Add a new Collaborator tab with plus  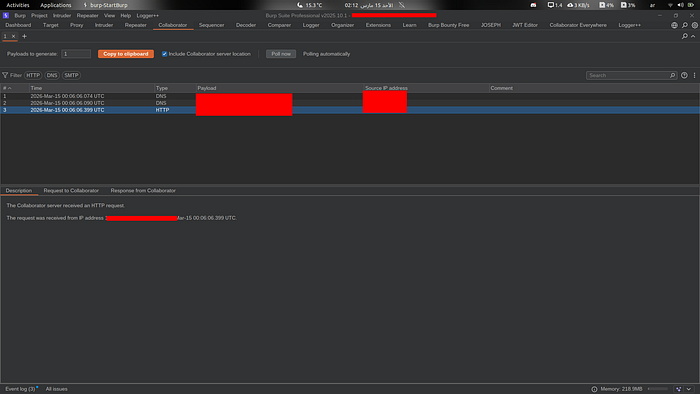click(x=25, y=36)
